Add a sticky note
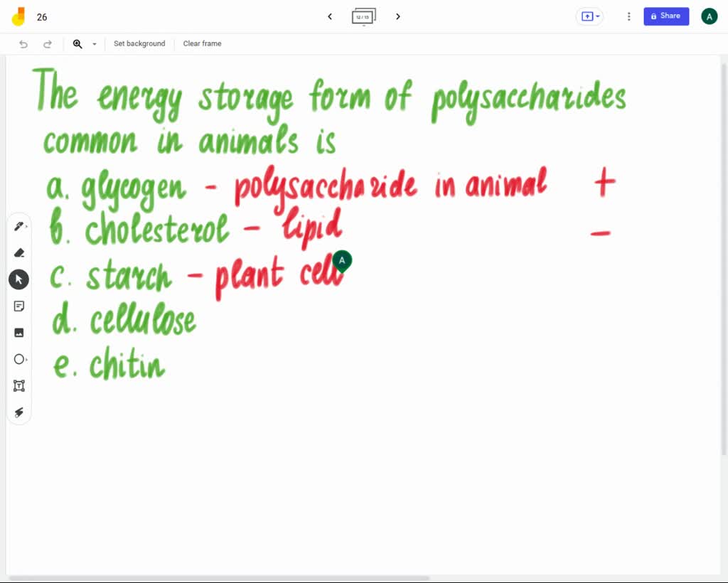 coord(19,306)
